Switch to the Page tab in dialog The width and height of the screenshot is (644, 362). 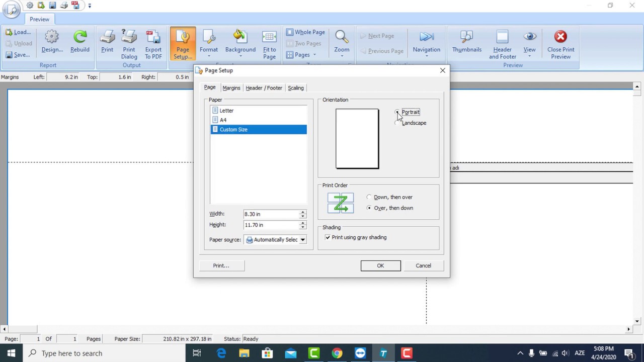(x=210, y=87)
